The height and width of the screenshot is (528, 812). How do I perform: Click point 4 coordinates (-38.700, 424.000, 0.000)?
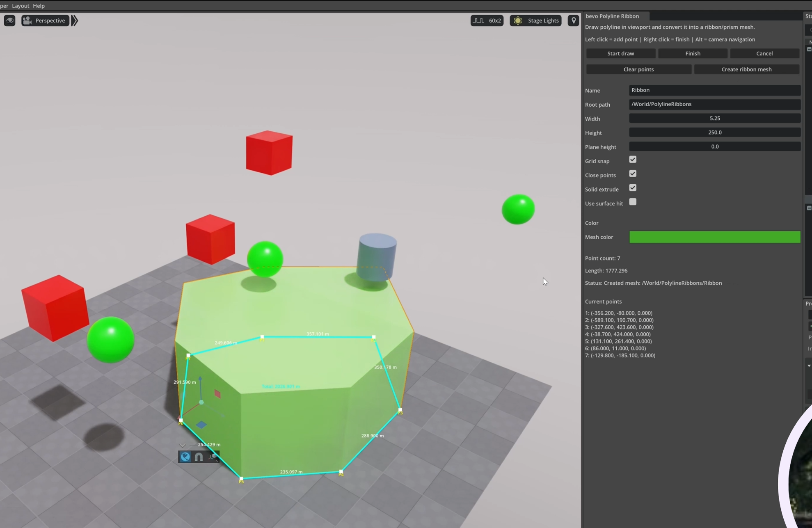click(618, 334)
